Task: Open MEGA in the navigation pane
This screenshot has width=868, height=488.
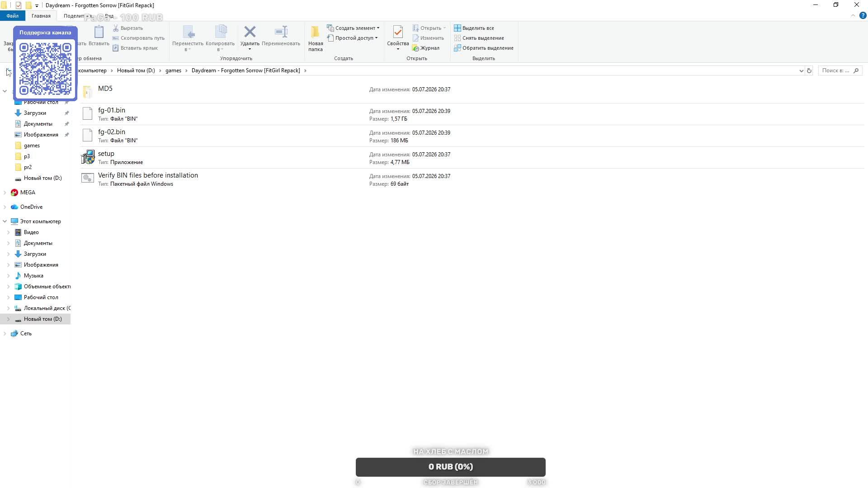Action: pos(28,192)
